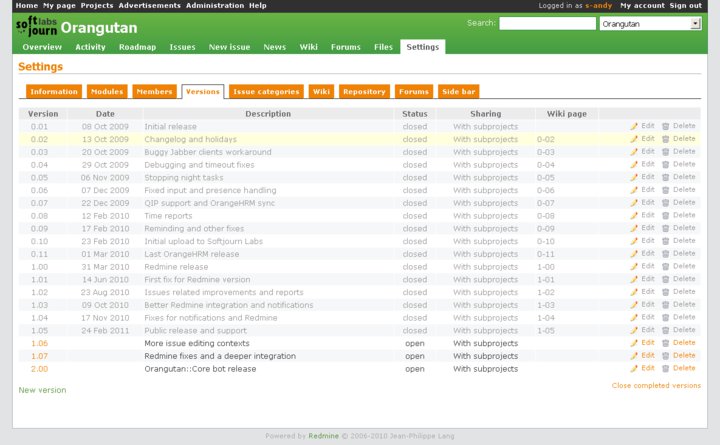Click the pencil edit icon for version 0.01

tap(634, 126)
